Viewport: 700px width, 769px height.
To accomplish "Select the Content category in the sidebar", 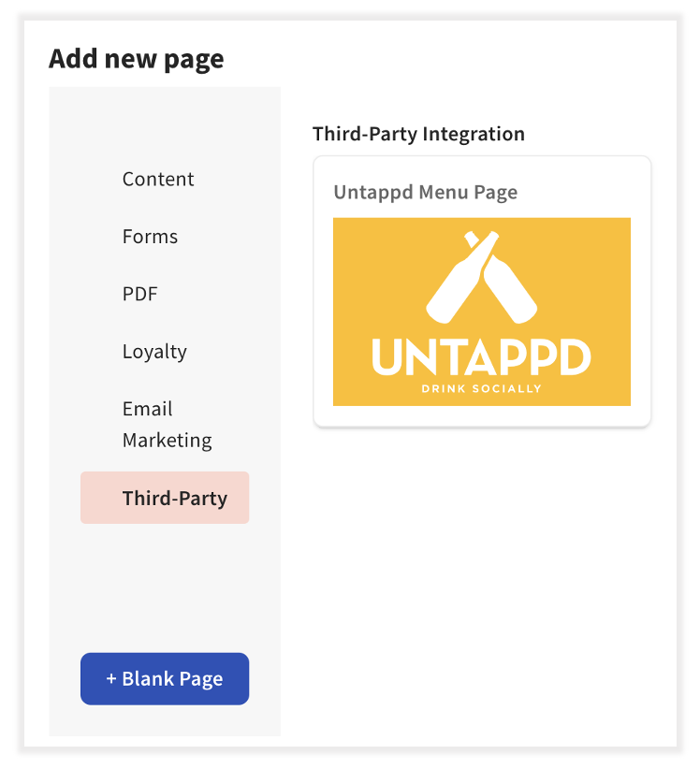I will 157,179.
